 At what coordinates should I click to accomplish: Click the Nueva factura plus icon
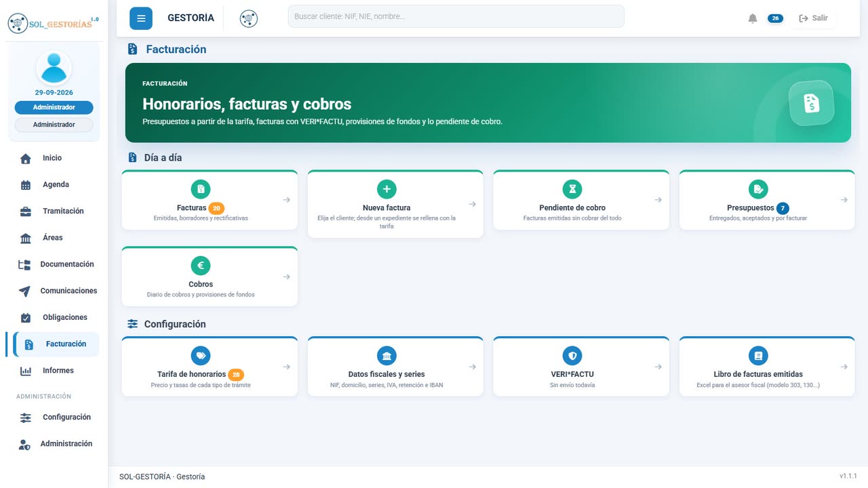387,189
